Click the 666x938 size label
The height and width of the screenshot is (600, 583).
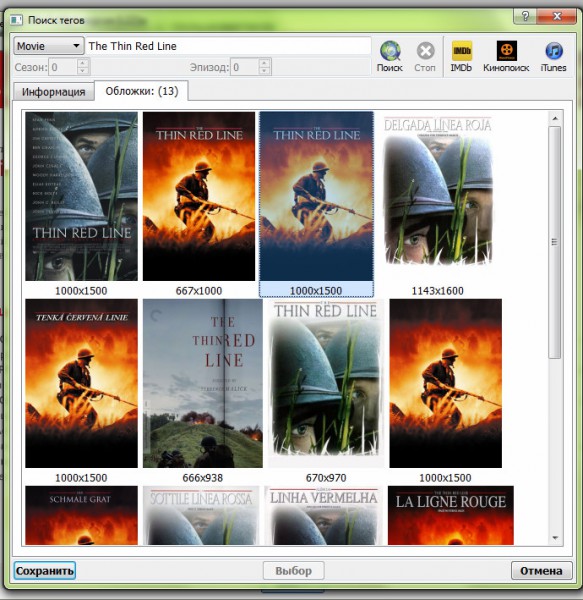[x=203, y=478]
